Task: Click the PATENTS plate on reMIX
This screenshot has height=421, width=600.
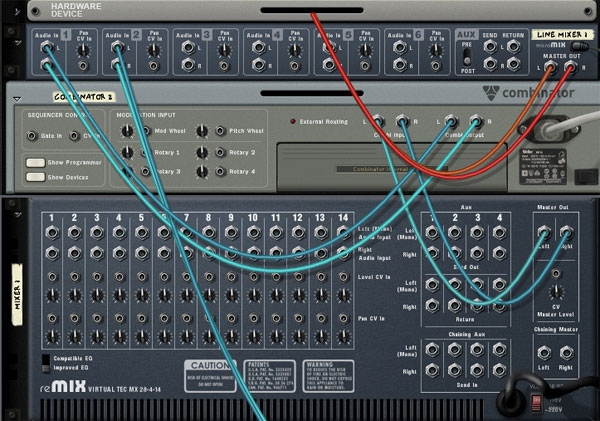Action: pyautogui.click(x=269, y=376)
